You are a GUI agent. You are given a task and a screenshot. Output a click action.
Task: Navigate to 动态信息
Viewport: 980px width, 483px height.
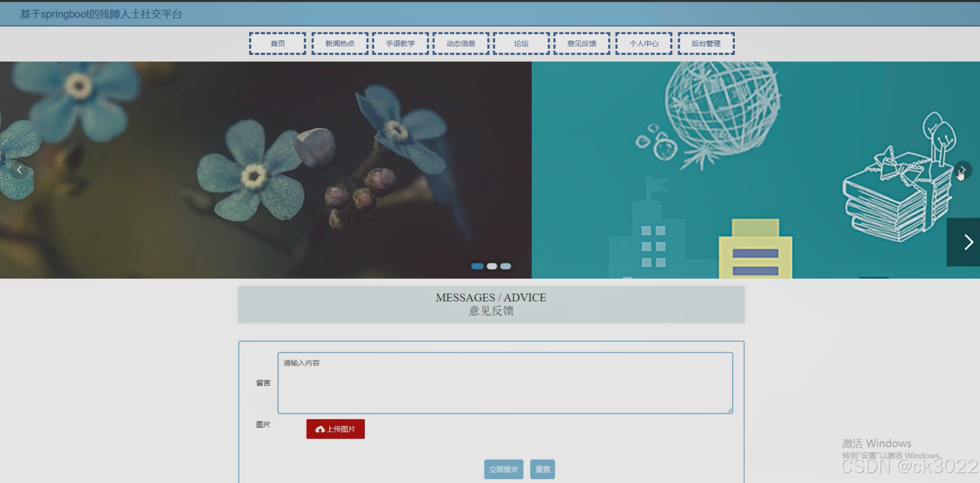[x=461, y=43]
